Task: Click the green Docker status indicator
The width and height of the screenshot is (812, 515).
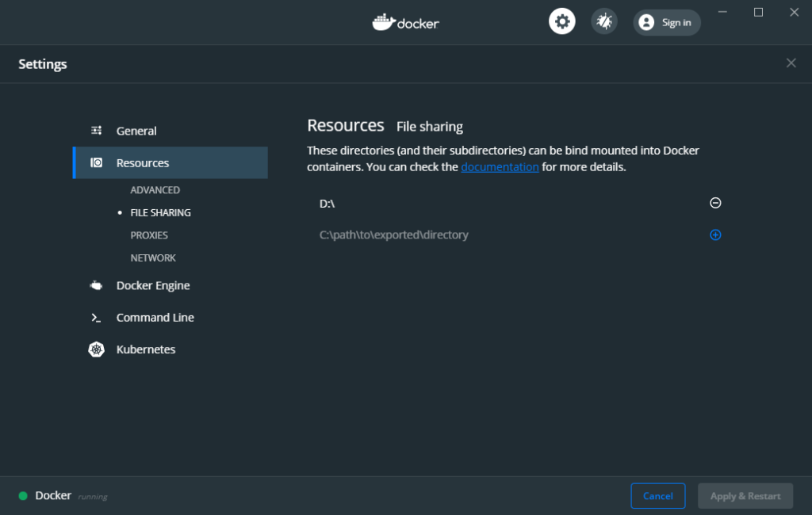Action: tap(23, 496)
